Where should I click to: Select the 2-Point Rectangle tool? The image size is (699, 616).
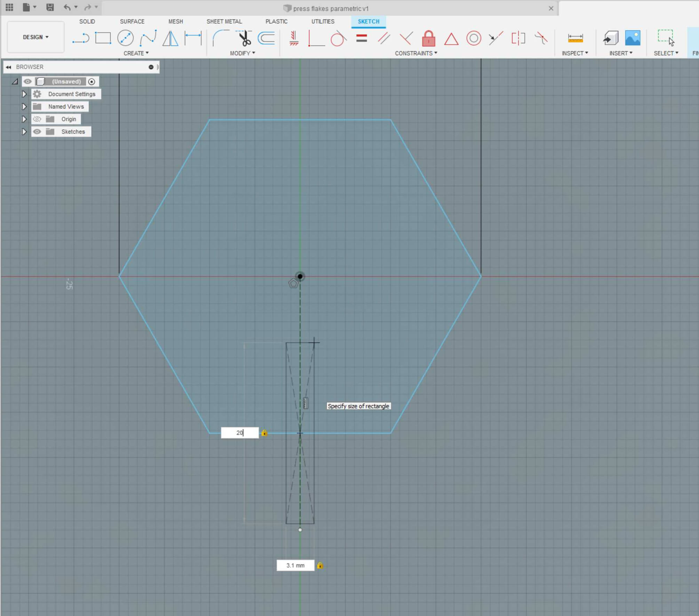pyautogui.click(x=103, y=38)
